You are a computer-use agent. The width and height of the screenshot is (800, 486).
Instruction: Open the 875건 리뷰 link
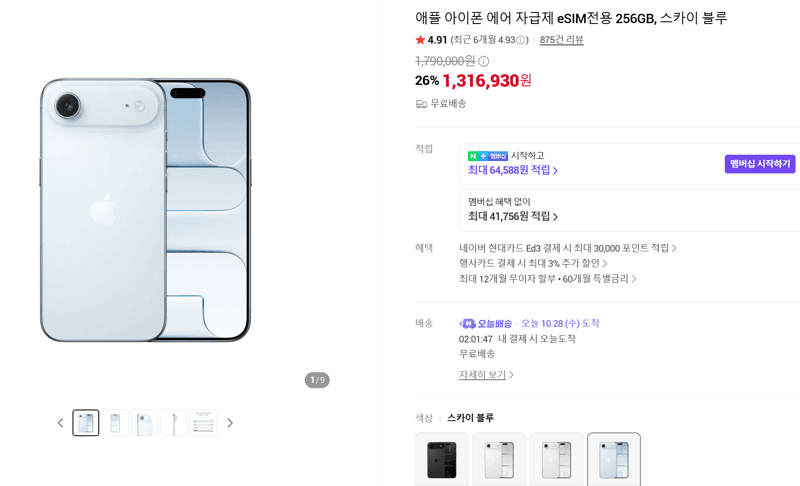click(x=561, y=40)
